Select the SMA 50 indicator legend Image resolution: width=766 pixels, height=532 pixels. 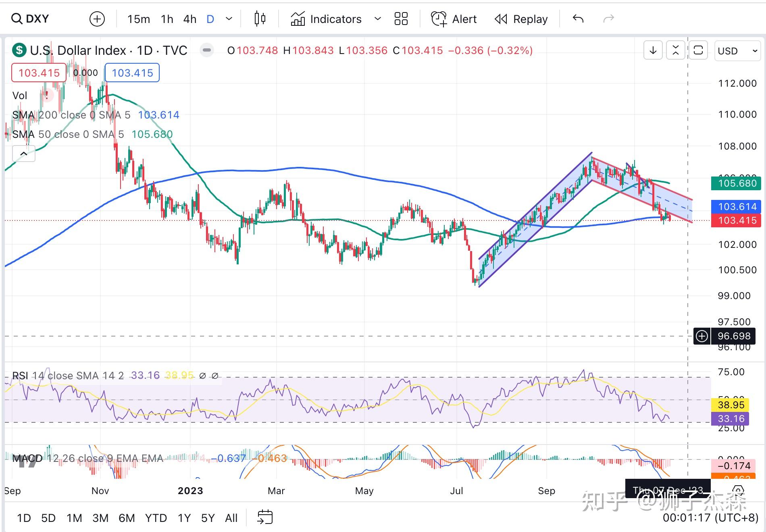pos(92,134)
